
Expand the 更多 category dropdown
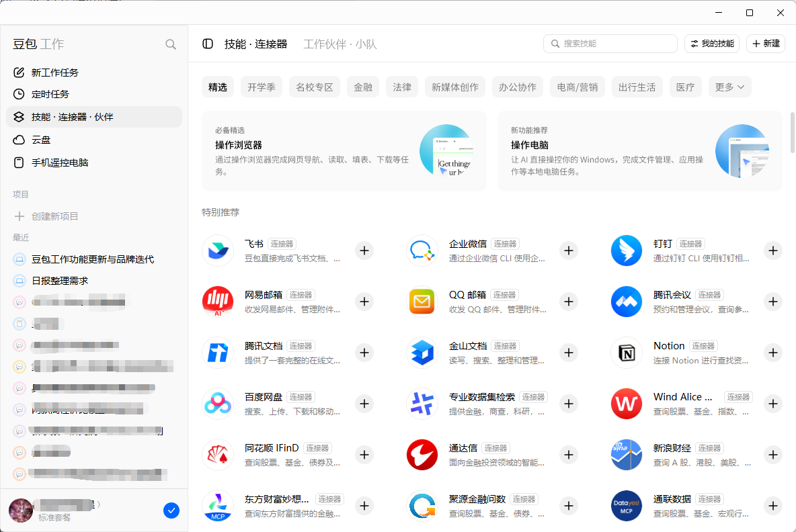[729, 87]
